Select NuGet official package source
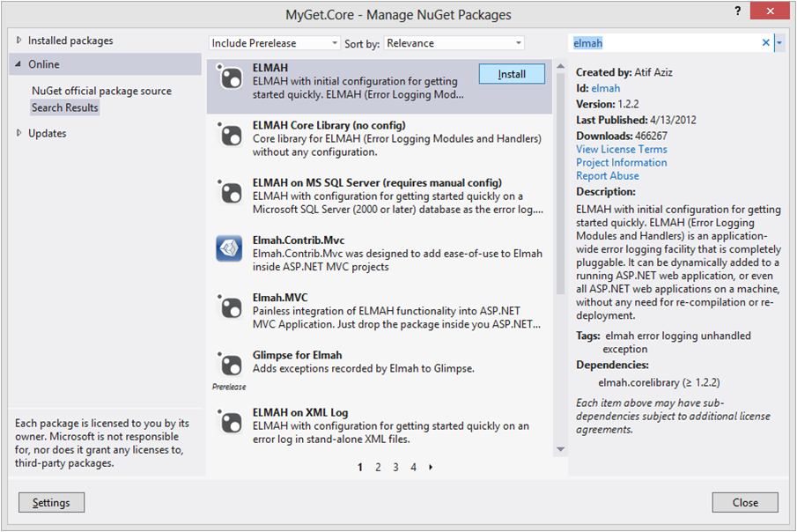 (x=101, y=91)
